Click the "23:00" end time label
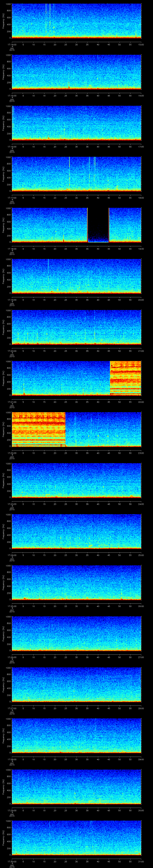Screen dimensions: 153x868 [x=141, y=453]
